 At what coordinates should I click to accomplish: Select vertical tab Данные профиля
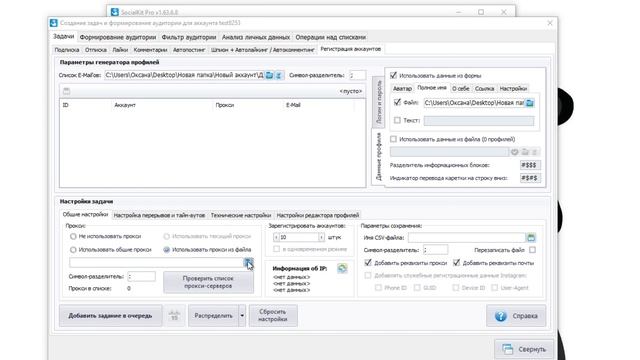pos(378,157)
